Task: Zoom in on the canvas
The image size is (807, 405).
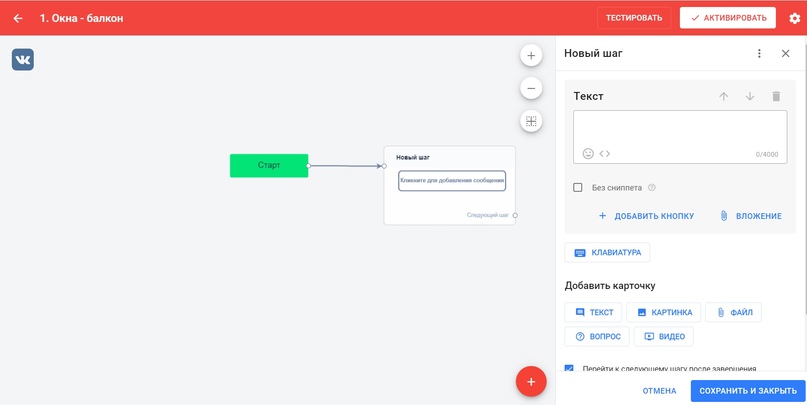Action: [x=531, y=55]
